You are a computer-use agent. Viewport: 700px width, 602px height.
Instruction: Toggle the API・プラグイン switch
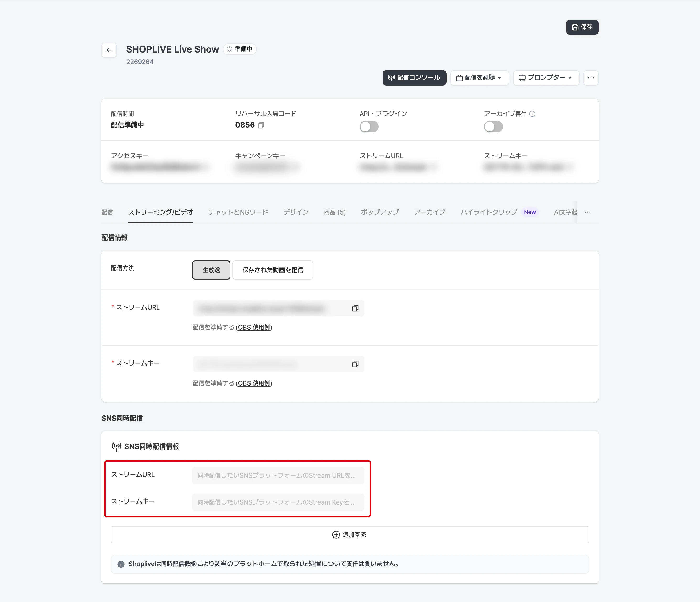point(369,127)
